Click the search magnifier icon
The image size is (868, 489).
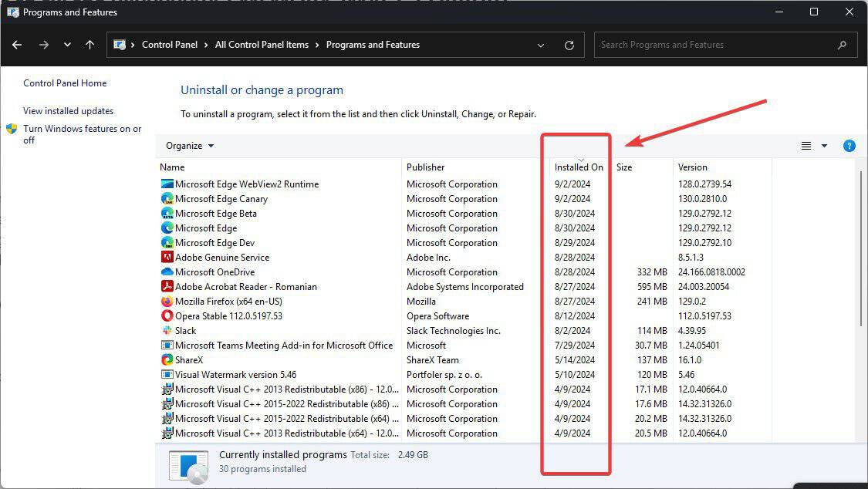point(842,45)
